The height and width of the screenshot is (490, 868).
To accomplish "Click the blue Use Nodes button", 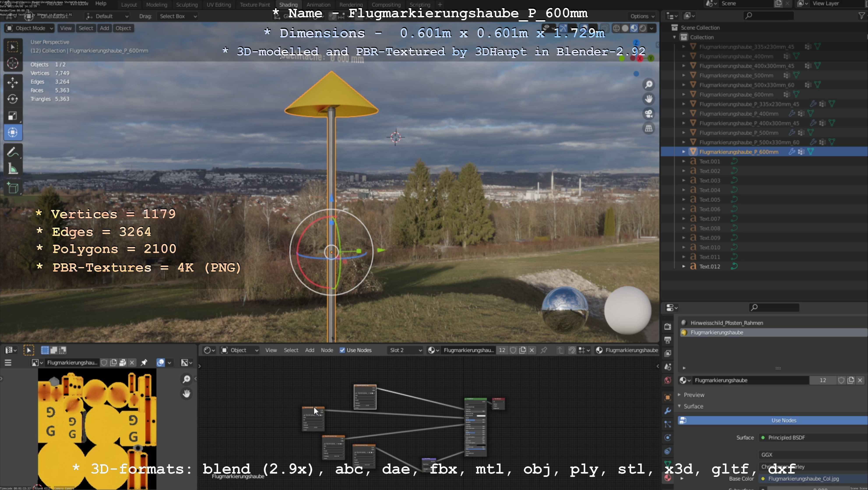I will point(783,420).
